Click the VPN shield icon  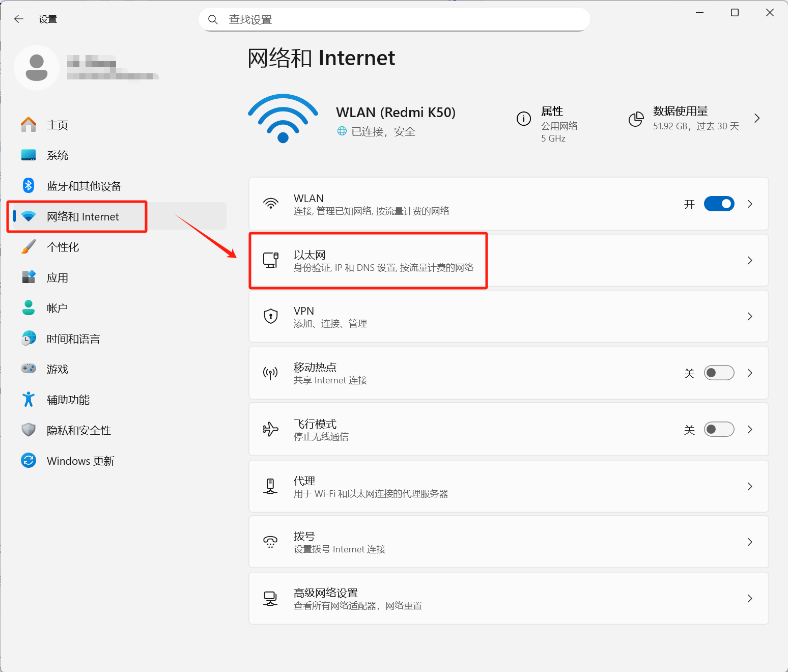coord(270,316)
